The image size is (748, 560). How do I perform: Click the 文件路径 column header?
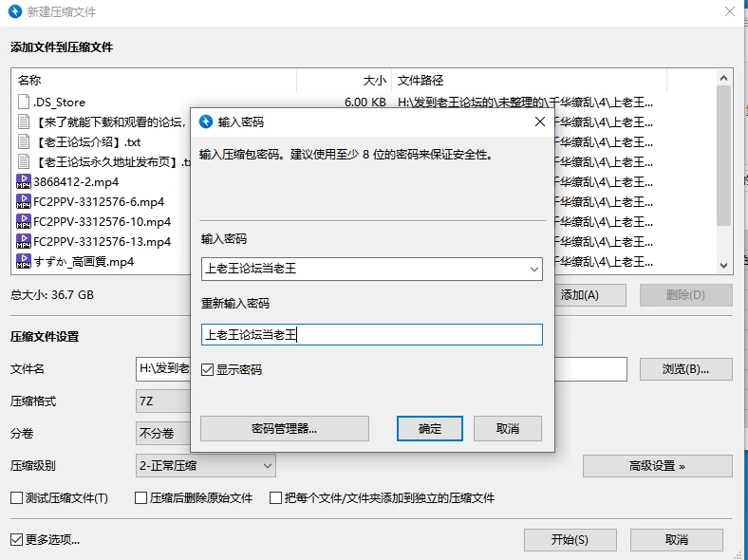[x=529, y=81]
